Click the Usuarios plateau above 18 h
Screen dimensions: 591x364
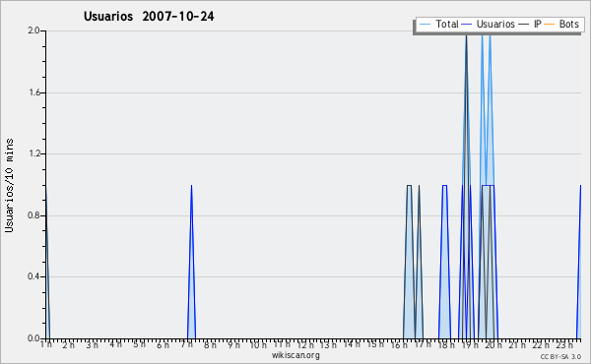[x=445, y=185]
